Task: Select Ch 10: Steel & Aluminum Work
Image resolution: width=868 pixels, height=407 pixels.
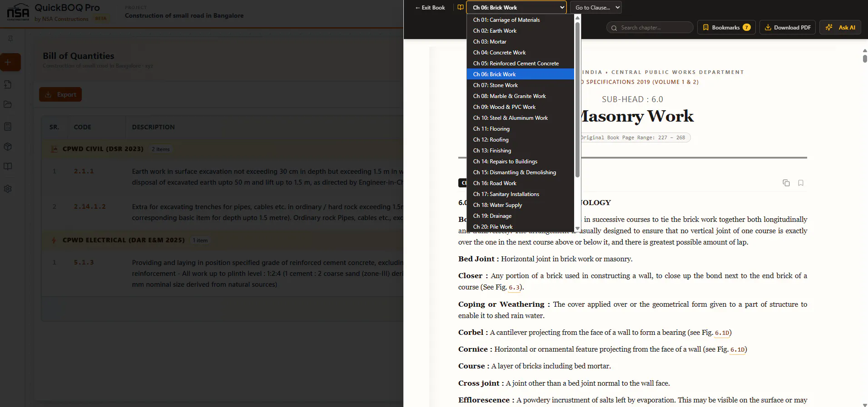Action: point(521,118)
